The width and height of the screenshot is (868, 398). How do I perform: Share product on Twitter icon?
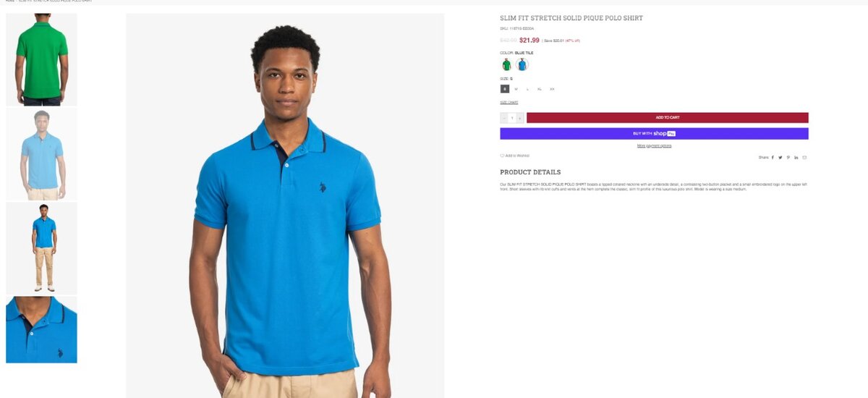(x=780, y=157)
